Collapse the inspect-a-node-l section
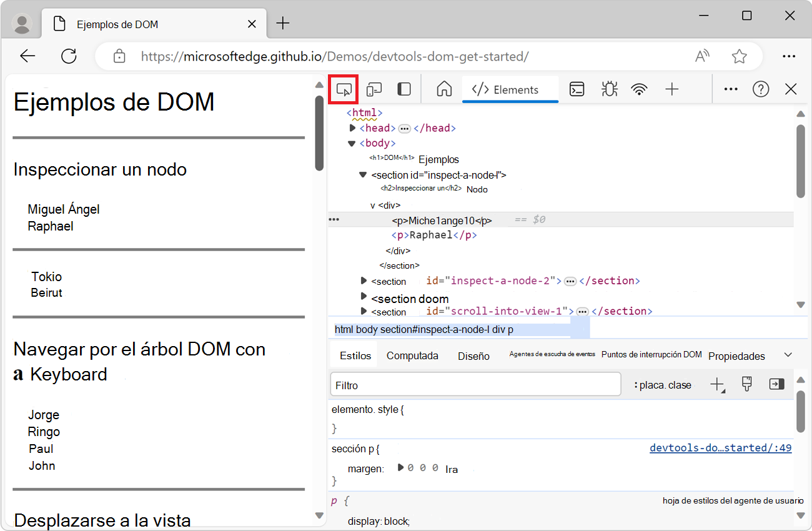 click(363, 175)
